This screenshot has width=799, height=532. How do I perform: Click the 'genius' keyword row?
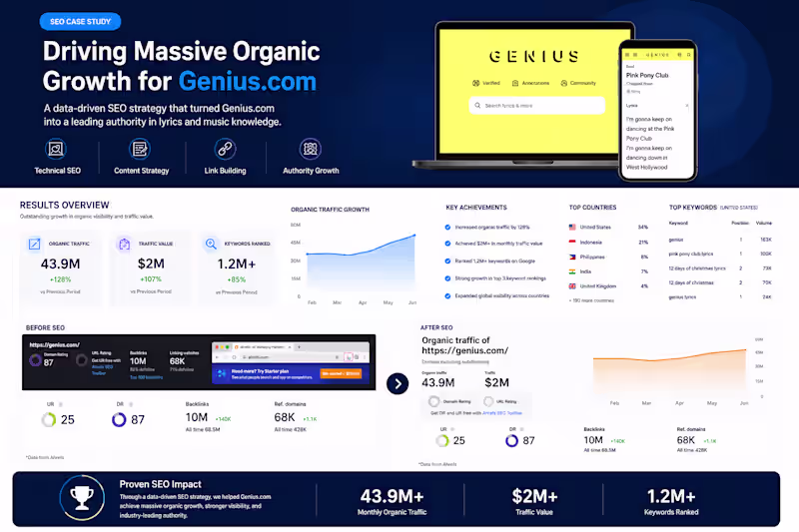click(x=720, y=240)
